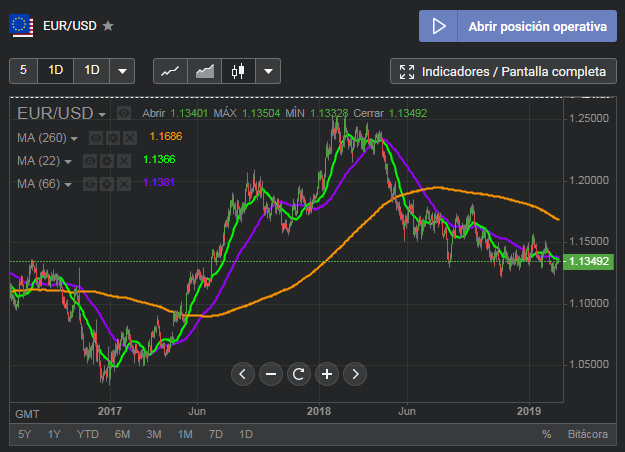Select the second 1D period button

(91, 71)
